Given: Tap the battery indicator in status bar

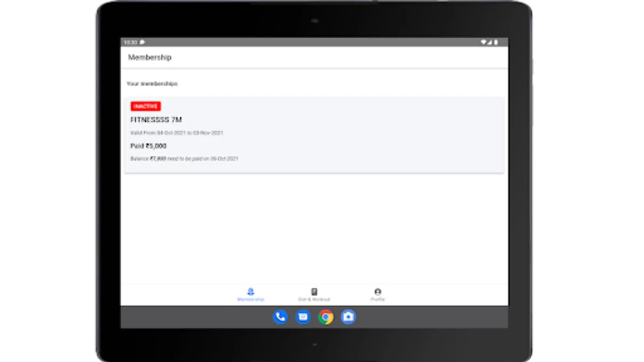Looking at the screenshot, I should 495,41.
